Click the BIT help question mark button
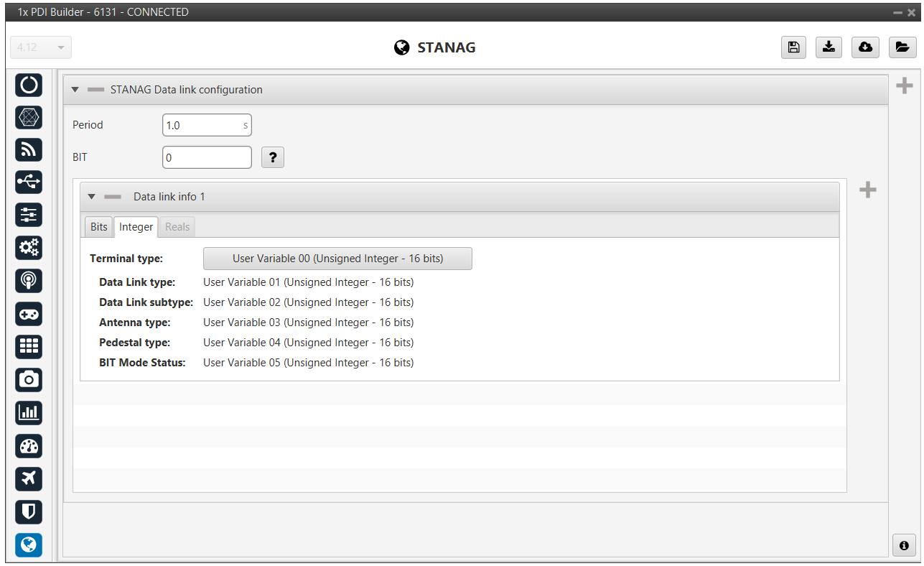The height and width of the screenshot is (566, 924). pyautogui.click(x=273, y=157)
